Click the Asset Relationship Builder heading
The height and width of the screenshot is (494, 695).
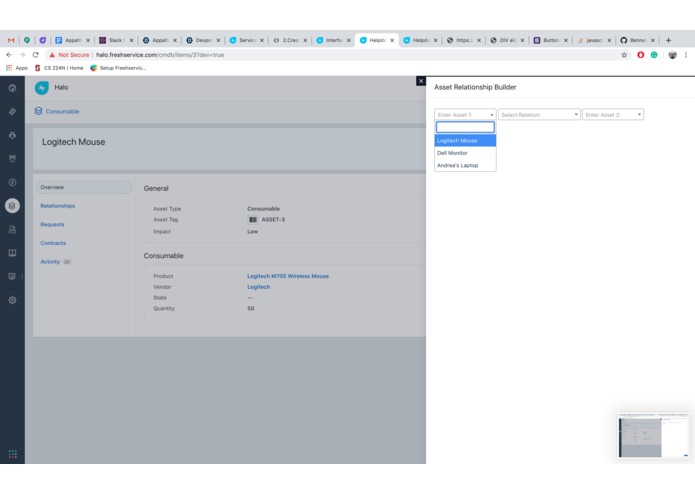tap(475, 87)
